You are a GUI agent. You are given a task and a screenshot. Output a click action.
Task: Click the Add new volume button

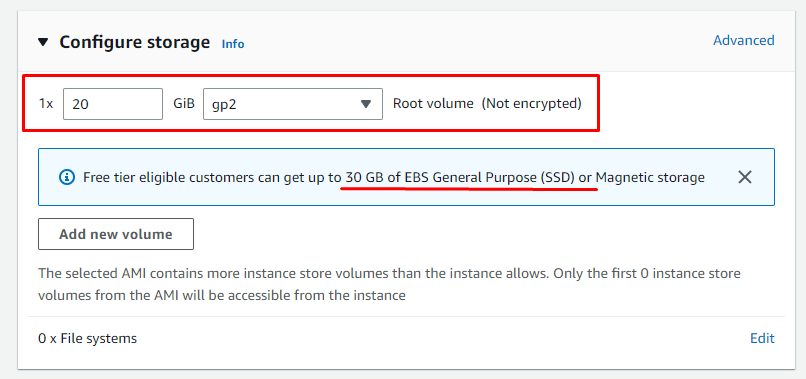[x=116, y=234]
